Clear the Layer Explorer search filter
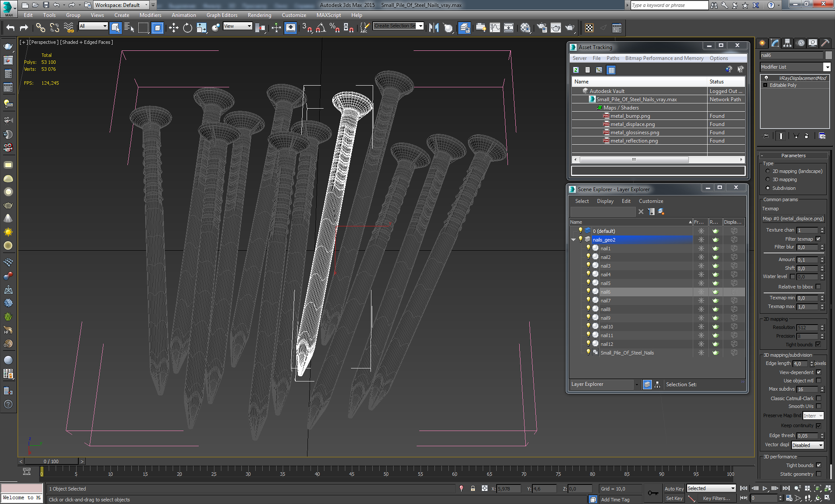Image resolution: width=835 pixels, height=504 pixels. [x=641, y=212]
